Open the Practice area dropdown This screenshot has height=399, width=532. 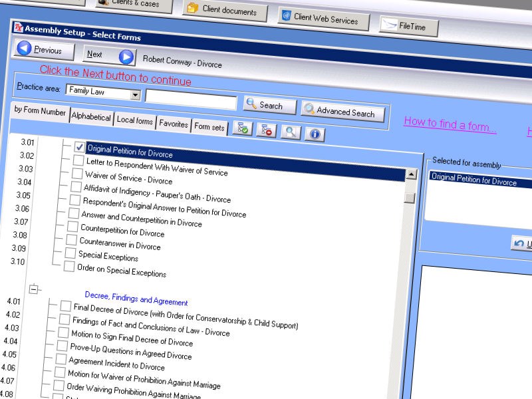click(135, 94)
